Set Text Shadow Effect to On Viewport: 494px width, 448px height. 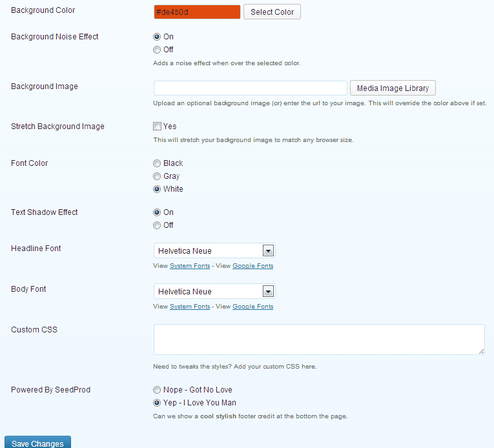point(156,212)
